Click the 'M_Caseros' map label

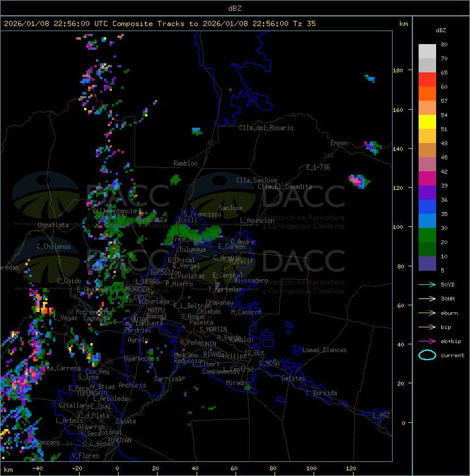(246, 311)
